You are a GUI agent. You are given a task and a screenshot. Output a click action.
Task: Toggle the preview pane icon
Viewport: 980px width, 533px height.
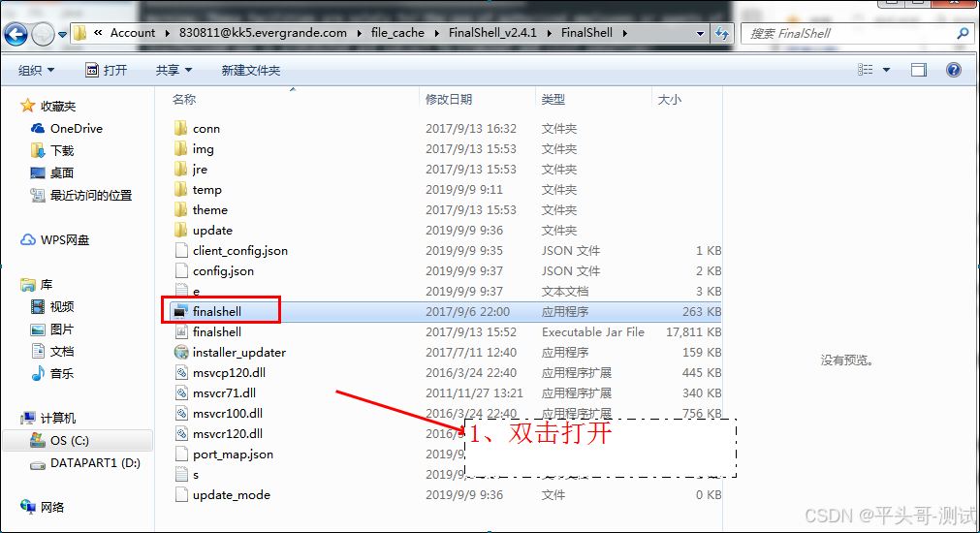[x=919, y=70]
